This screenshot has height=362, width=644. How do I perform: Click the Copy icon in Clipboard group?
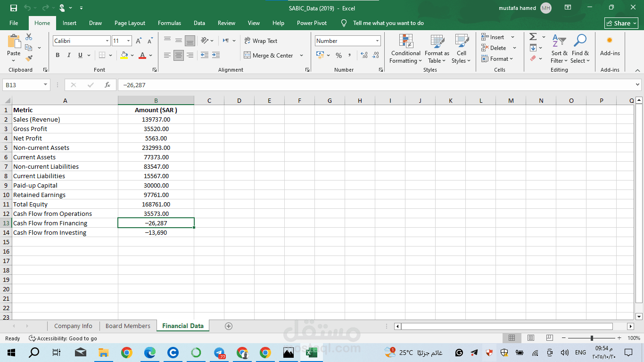click(29, 48)
